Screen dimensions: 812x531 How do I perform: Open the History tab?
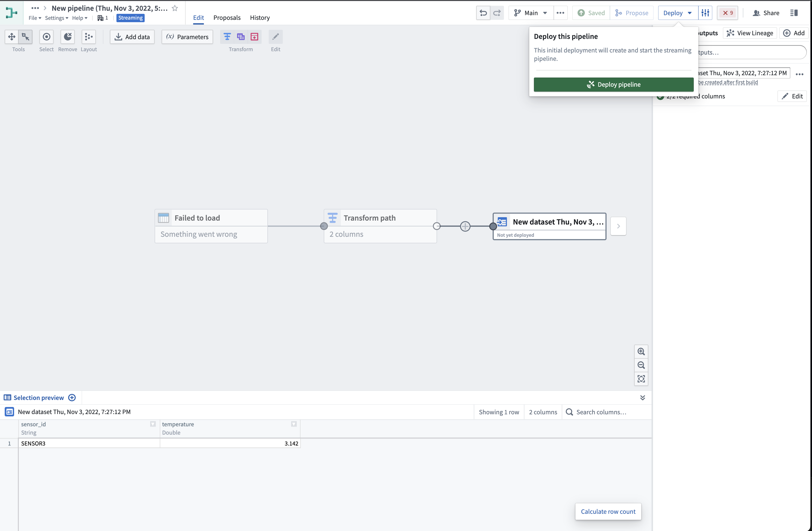260,17
